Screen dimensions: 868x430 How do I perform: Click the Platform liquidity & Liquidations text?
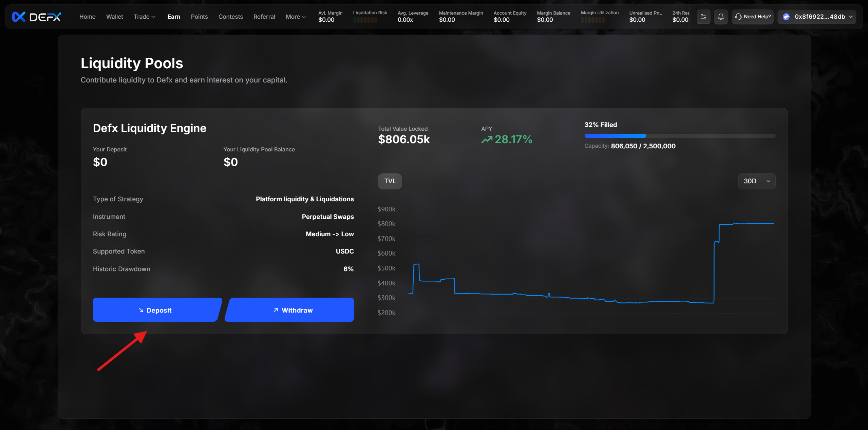(x=305, y=199)
